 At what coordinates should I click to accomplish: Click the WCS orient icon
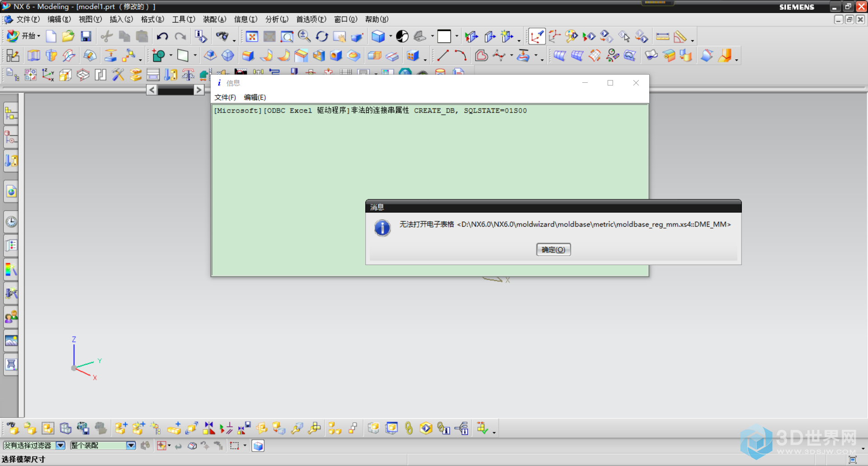[554, 36]
